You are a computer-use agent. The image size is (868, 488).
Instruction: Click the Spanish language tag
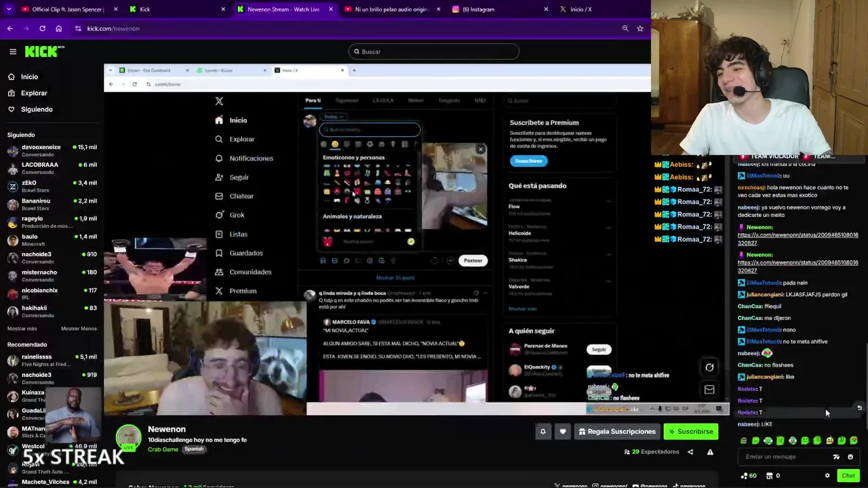[194, 449]
